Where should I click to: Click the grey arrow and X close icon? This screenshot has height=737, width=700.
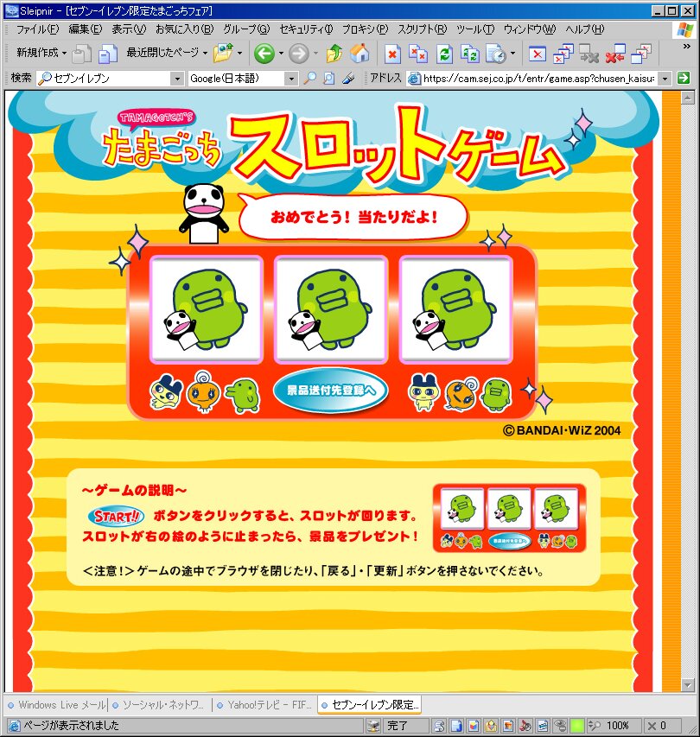(x=589, y=54)
